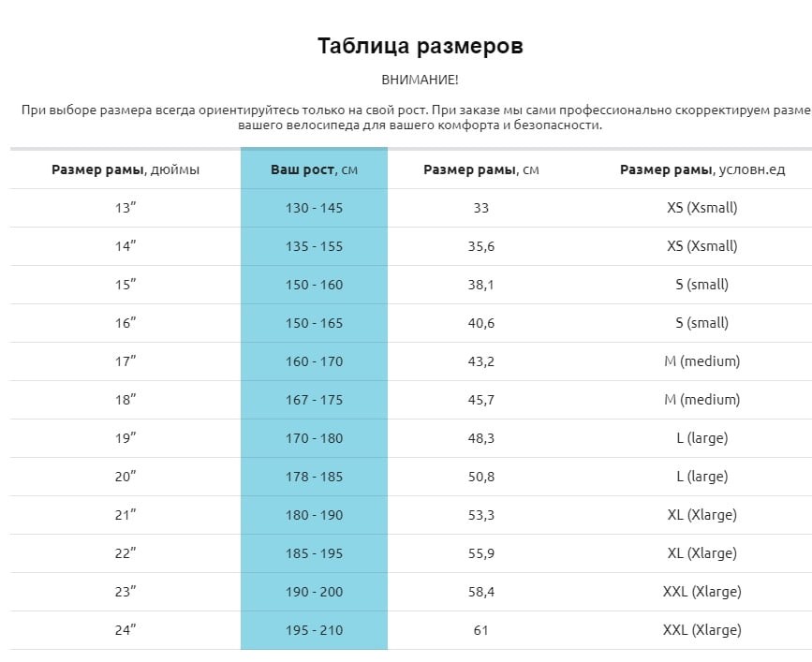Select the 48,3 cm frame value

481,438
